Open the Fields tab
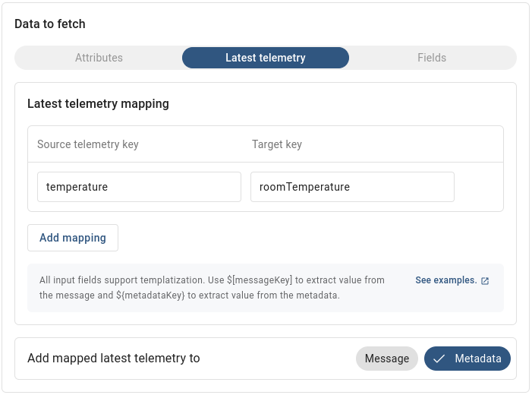Screen dimensions: 532x395 click(x=432, y=58)
